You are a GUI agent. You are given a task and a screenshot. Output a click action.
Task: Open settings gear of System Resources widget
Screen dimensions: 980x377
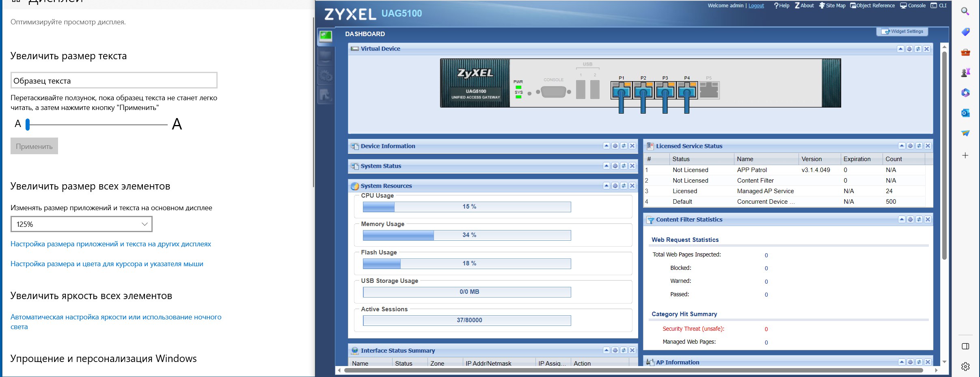coord(615,186)
